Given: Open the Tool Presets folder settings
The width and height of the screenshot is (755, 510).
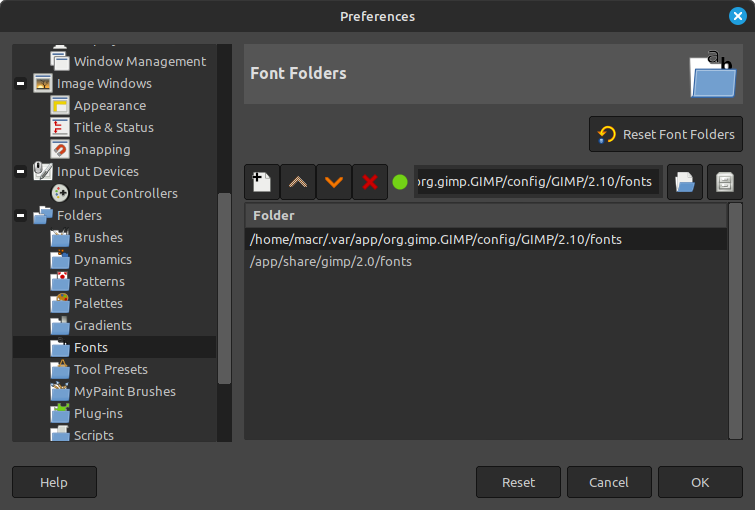Looking at the screenshot, I should [110, 369].
